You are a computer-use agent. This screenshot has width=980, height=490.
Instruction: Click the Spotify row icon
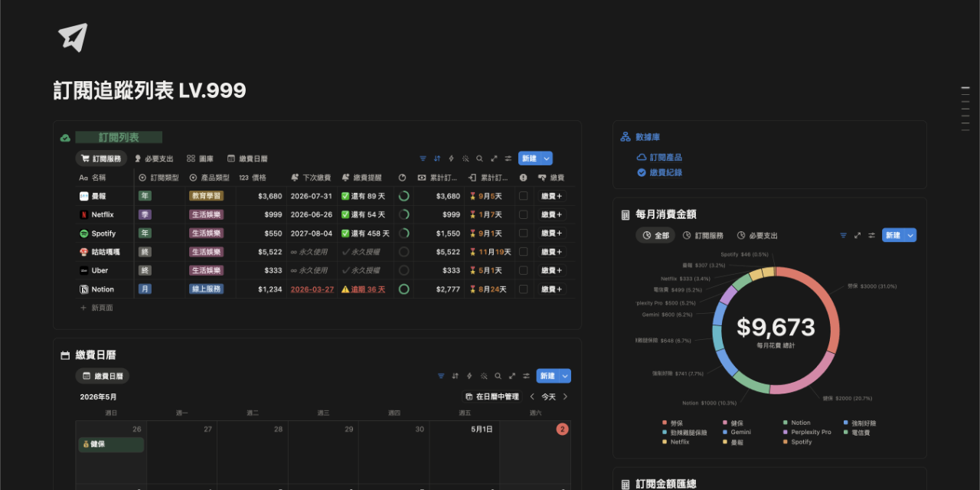click(84, 234)
